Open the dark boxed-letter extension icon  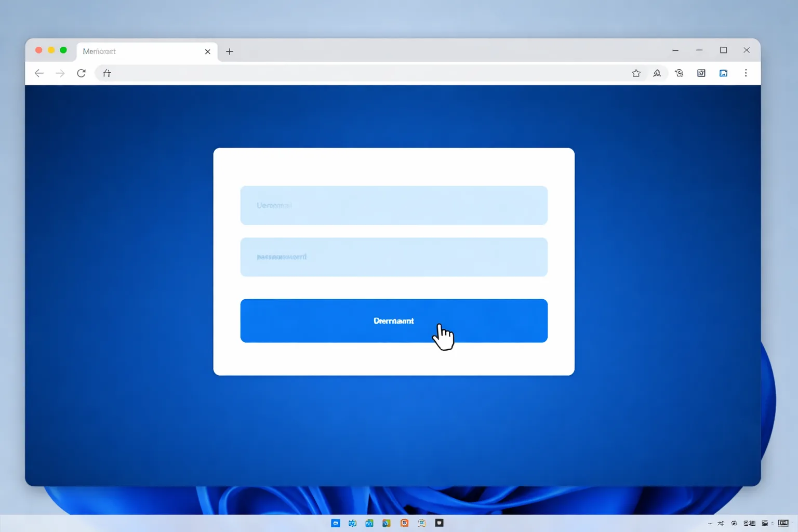click(x=701, y=73)
